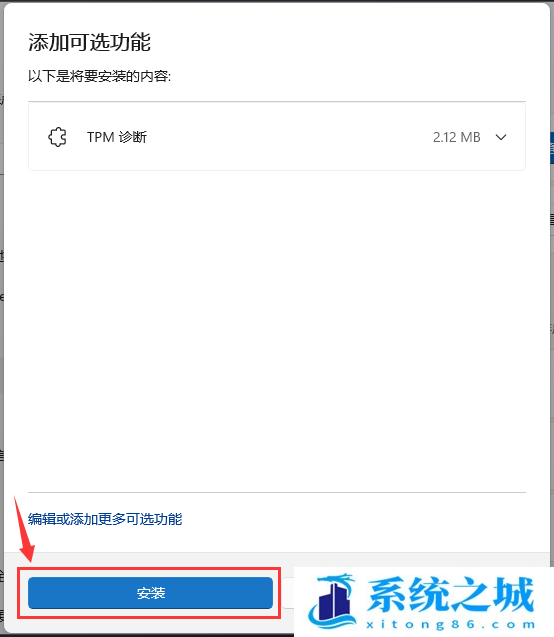Click the blue 安装 button
Screen dimensions: 554x637
pyautogui.click(x=150, y=593)
